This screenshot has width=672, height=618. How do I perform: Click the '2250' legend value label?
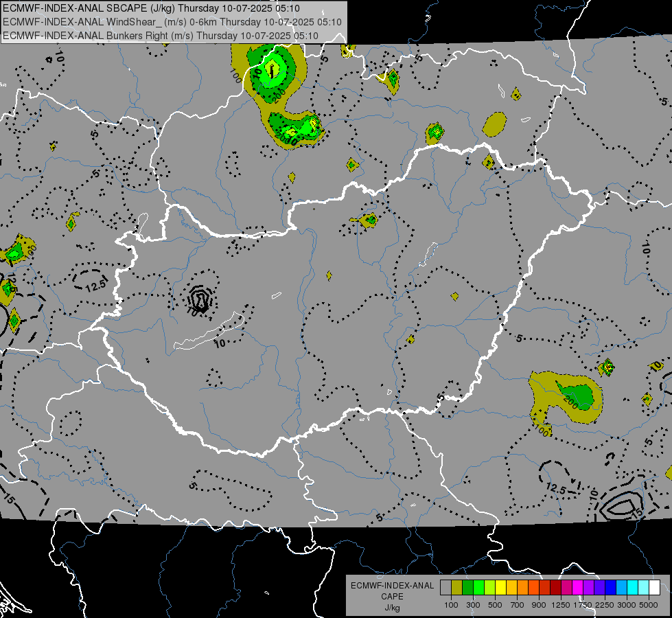click(605, 605)
